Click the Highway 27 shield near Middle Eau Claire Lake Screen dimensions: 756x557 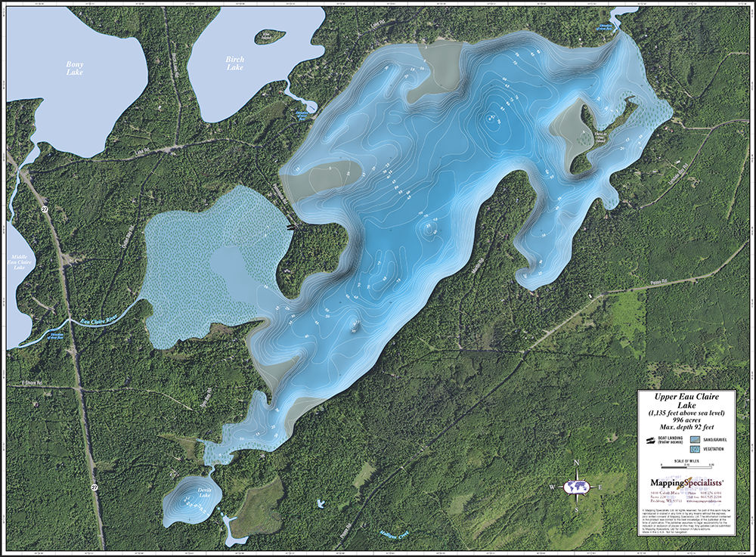45,209
